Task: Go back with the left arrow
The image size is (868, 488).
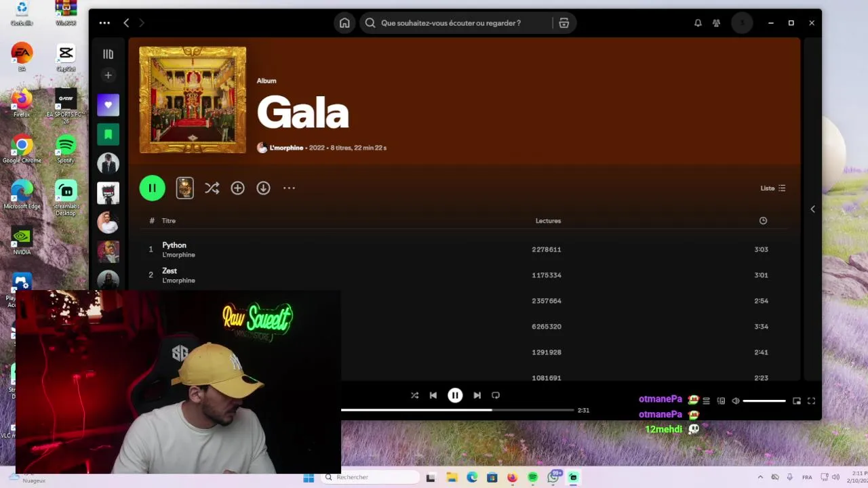Action: [x=126, y=23]
